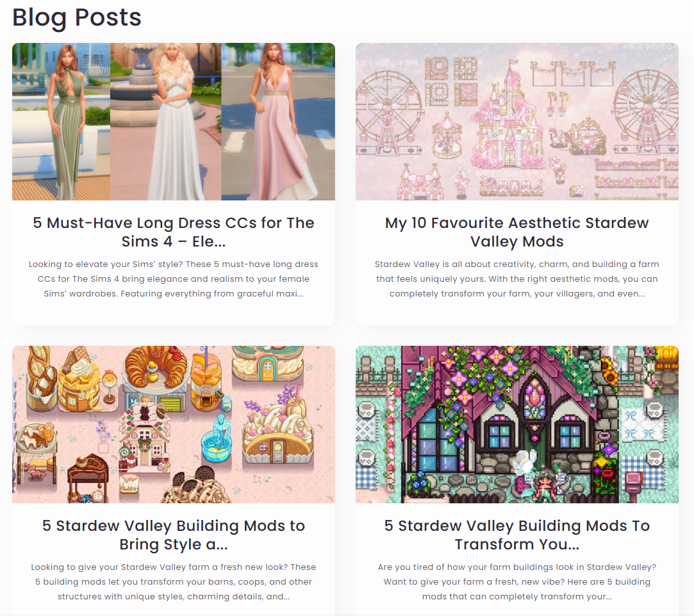
Task: Click excerpt starting 'Stardew Valley is all about creativity'
Action: (x=517, y=279)
